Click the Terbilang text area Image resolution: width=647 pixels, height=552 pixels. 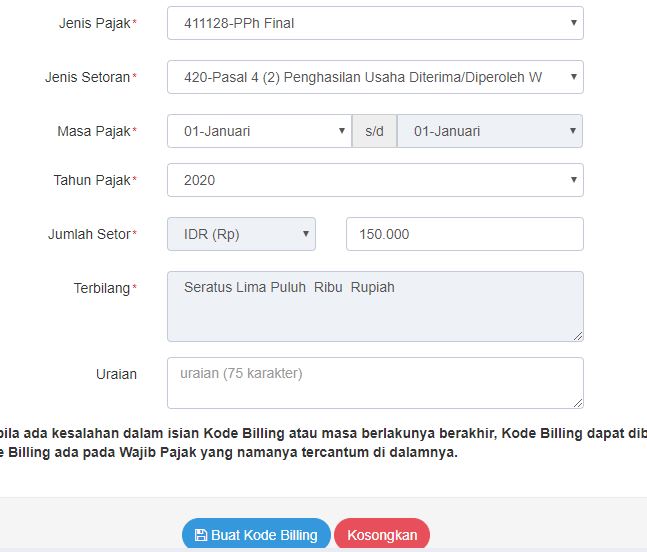375,307
